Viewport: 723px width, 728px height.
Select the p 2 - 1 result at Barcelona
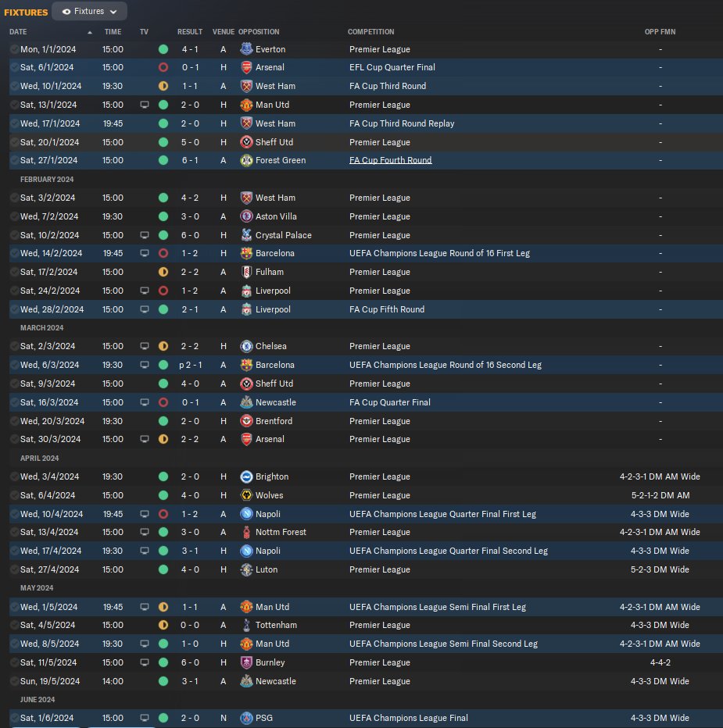point(190,365)
